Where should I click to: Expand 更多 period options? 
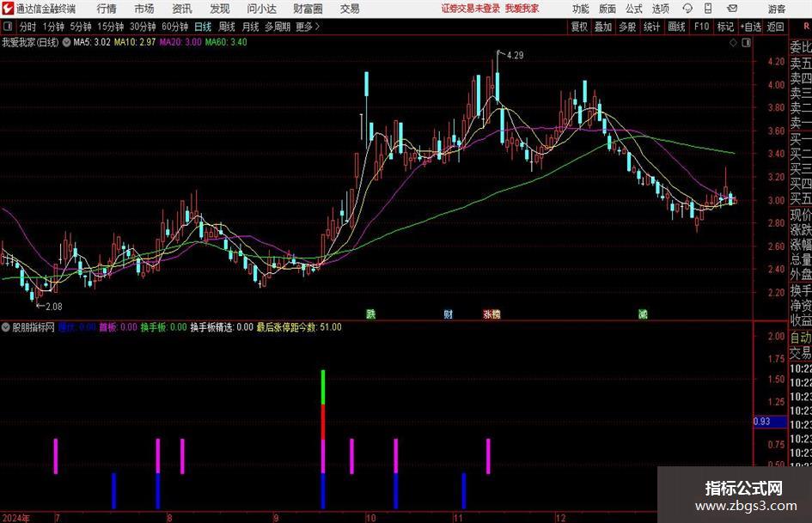308,27
